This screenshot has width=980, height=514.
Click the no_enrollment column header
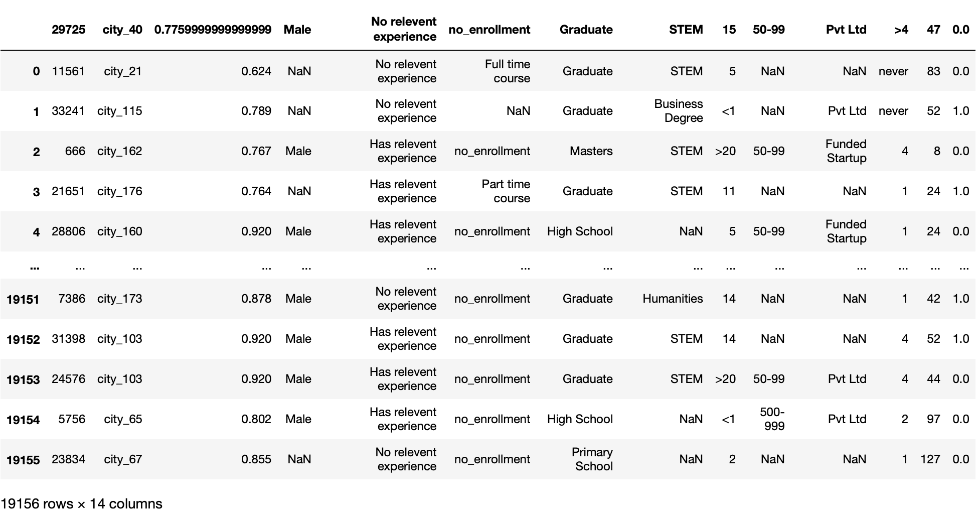click(489, 30)
